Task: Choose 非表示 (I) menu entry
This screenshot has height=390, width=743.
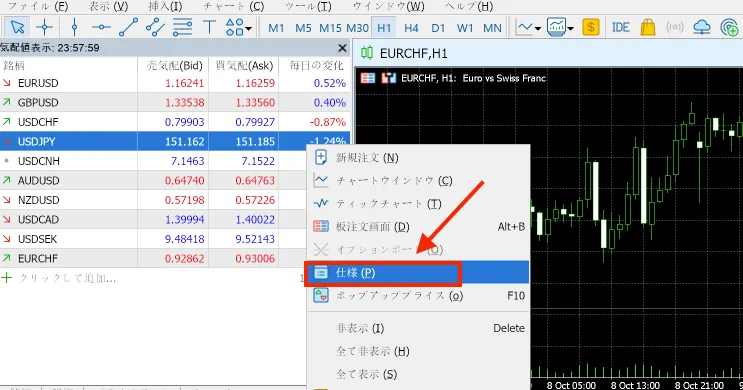Action: coord(418,328)
